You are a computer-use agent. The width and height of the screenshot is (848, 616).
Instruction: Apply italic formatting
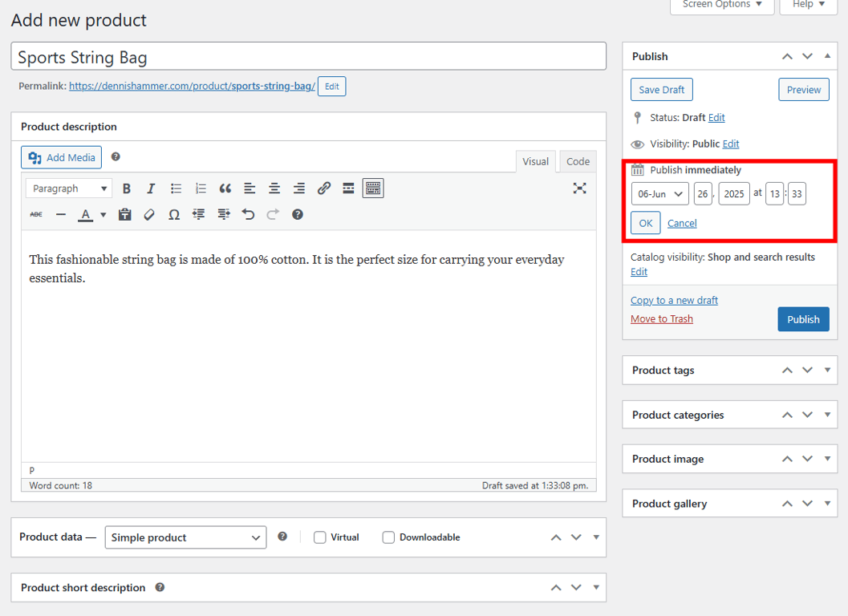(x=149, y=188)
